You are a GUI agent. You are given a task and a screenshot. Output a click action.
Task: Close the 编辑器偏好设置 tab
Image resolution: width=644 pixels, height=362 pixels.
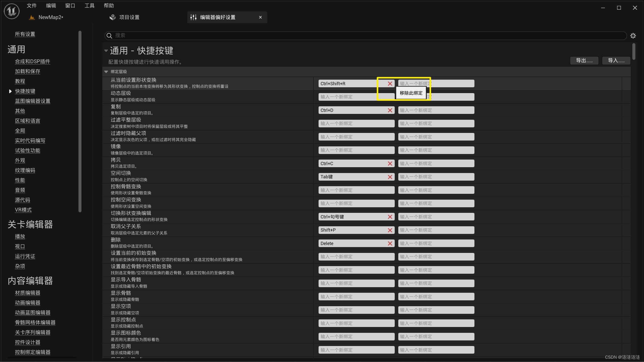[260, 17]
